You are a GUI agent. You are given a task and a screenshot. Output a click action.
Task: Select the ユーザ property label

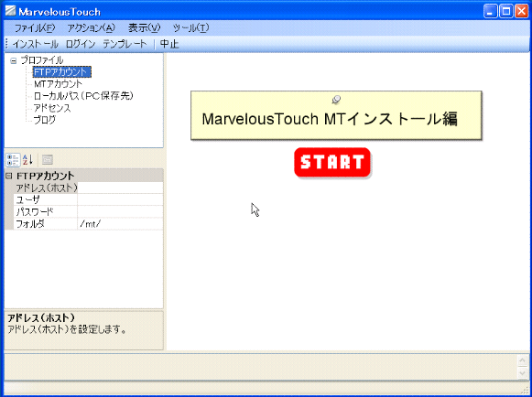pyautogui.click(x=46, y=199)
